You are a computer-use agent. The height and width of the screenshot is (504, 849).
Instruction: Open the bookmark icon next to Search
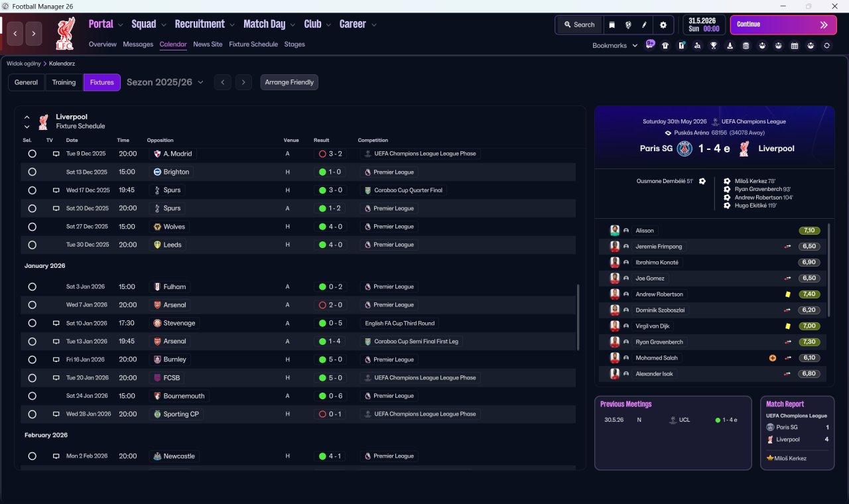click(612, 25)
